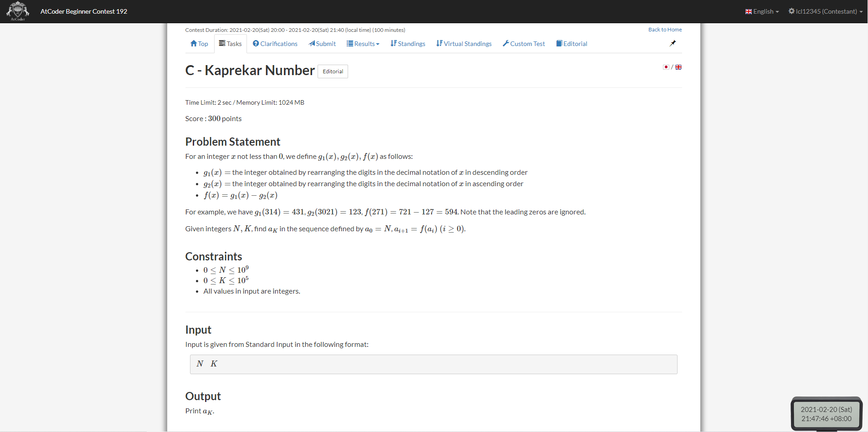This screenshot has height=432, width=868.
Task: Open the Submit tab
Action: tap(322, 44)
